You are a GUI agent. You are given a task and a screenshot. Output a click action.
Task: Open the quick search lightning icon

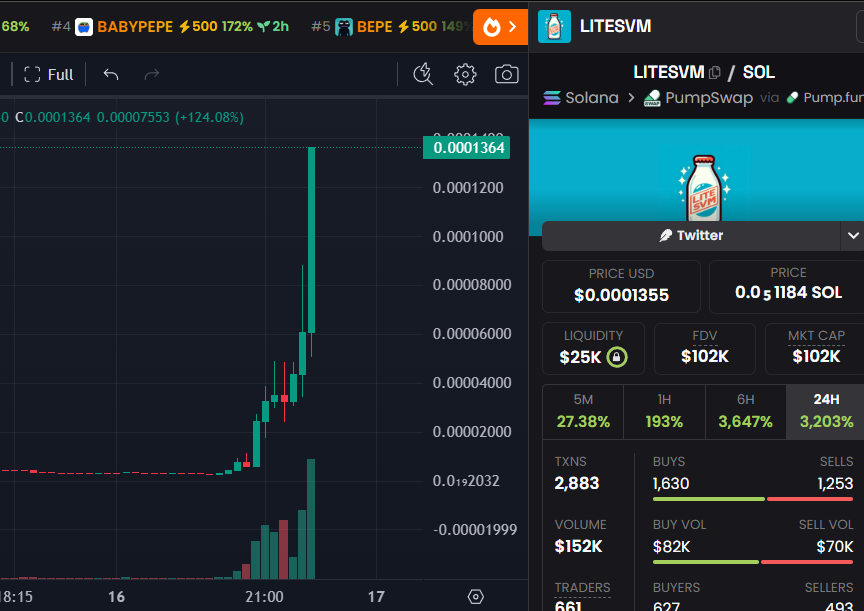coord(423,74)
